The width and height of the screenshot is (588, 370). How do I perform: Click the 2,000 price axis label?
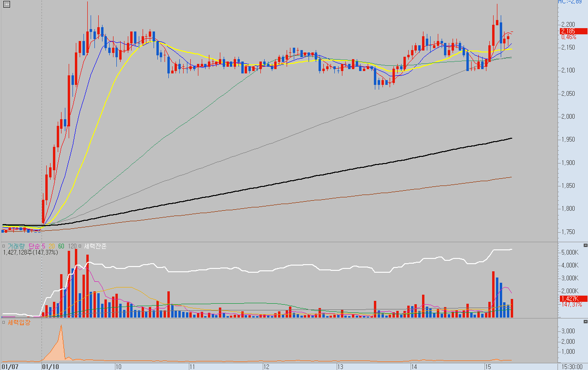tap(568, 117)
